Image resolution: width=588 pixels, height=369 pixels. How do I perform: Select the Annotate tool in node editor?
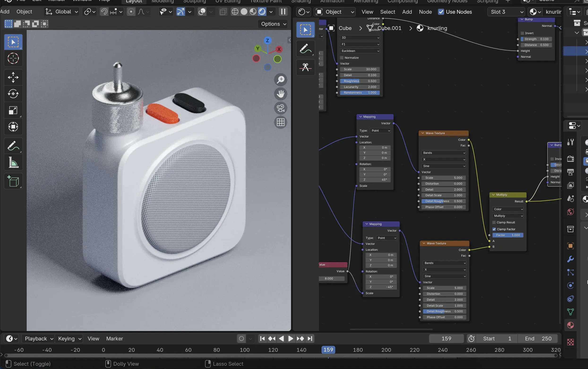[305, 49]
